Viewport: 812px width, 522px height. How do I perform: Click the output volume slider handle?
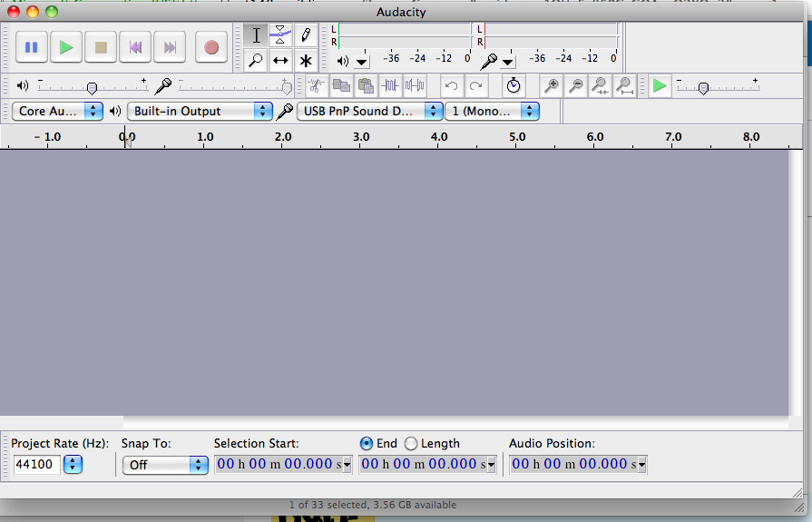pyautogui.click(x=92, y=89)
